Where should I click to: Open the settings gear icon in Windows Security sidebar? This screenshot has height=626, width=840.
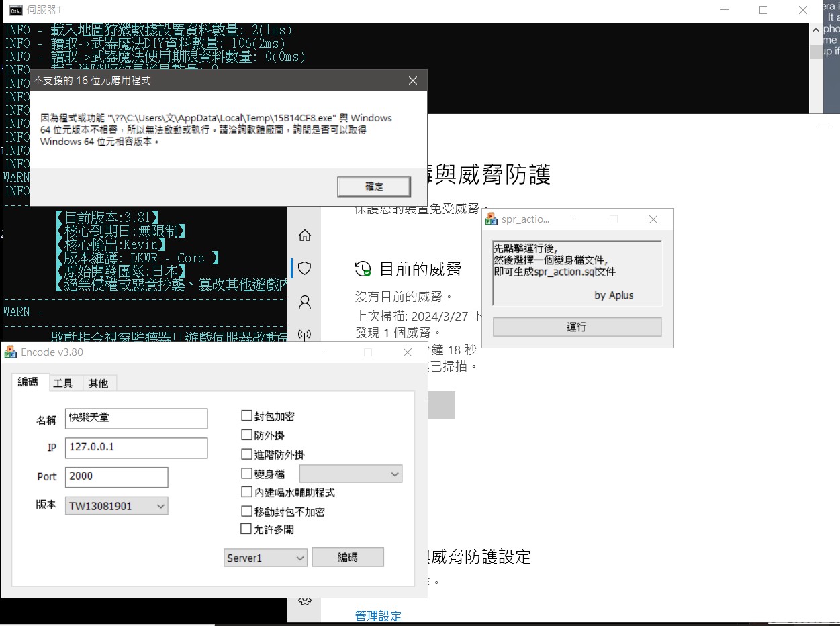point(305,600)
